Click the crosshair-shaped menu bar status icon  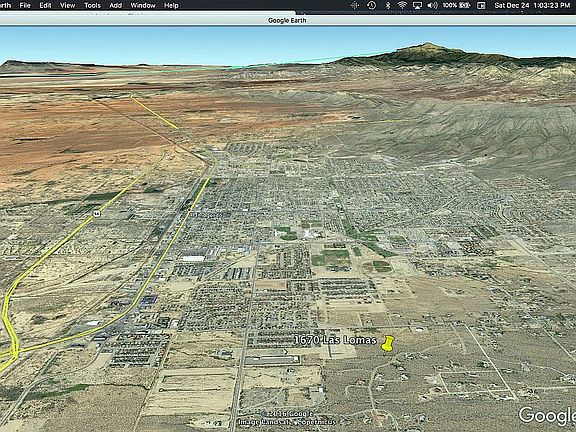click(354, 5)
